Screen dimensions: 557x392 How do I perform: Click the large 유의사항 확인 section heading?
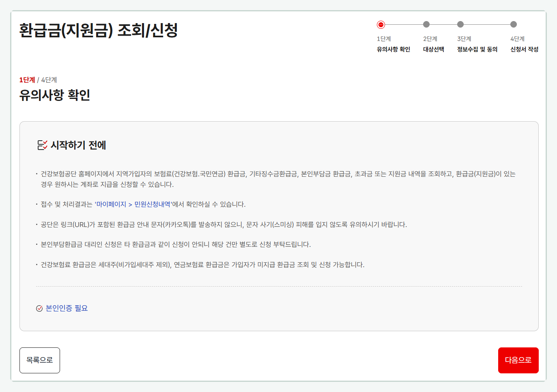click(55, 95)
